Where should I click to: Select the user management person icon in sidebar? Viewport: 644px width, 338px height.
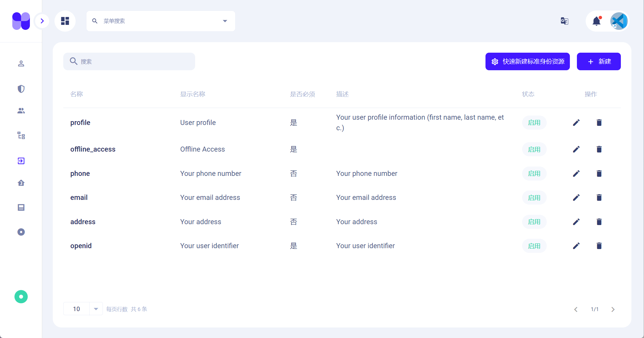click(x=21, y=63)
